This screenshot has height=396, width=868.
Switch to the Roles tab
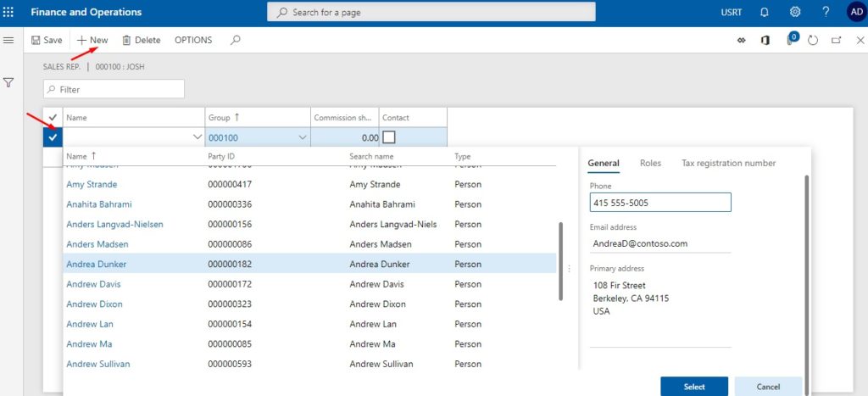650,164
